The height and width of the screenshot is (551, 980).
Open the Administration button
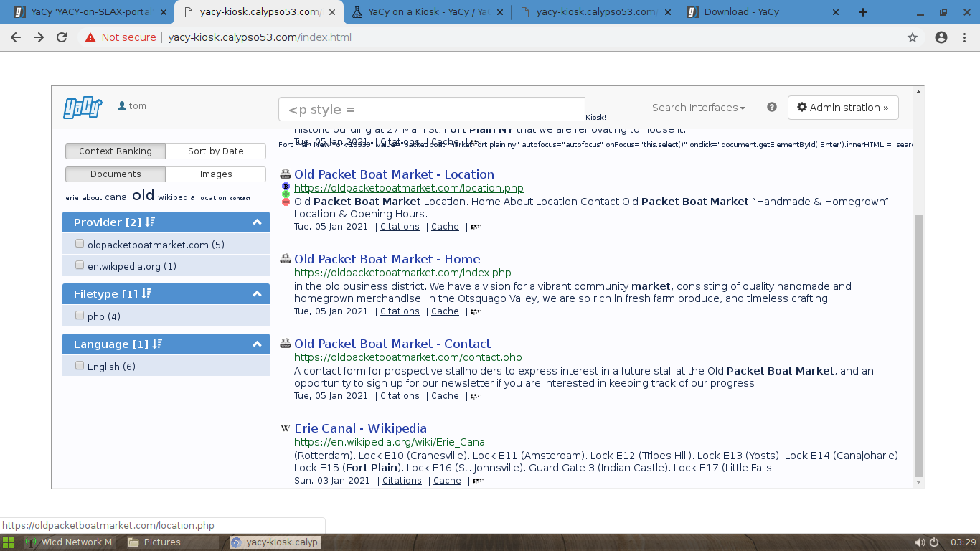[843, 108]
